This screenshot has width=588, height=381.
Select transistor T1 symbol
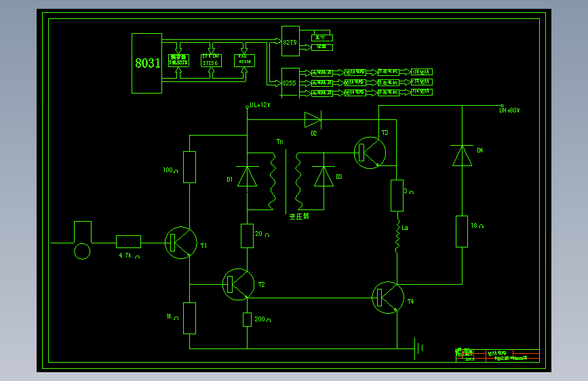coord(181,243)
